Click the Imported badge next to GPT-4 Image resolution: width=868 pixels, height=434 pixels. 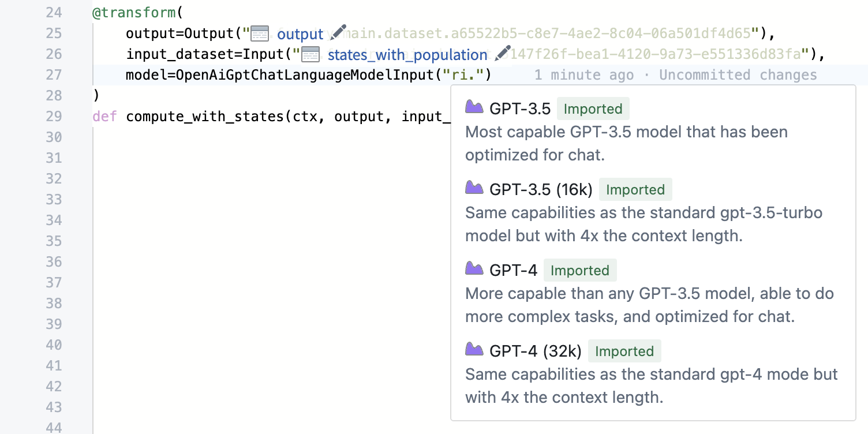click(580, 270)
